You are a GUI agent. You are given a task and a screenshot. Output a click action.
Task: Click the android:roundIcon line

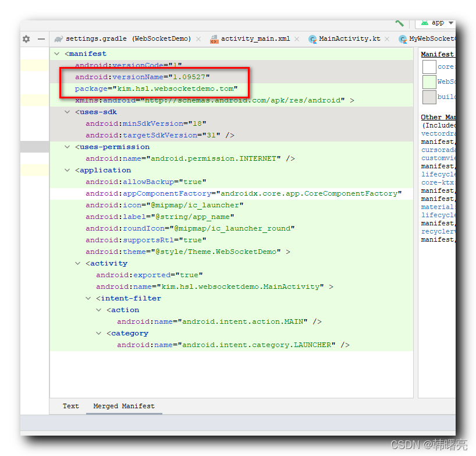click(190, 228)
